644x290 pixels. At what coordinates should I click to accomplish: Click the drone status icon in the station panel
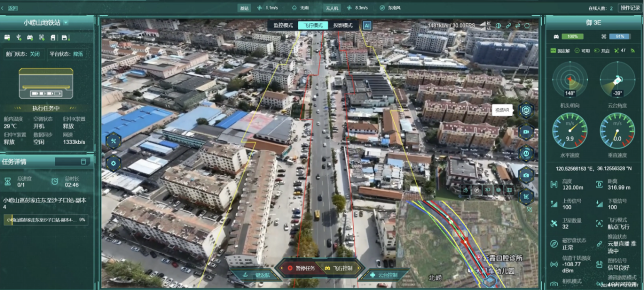pos(42,38)
